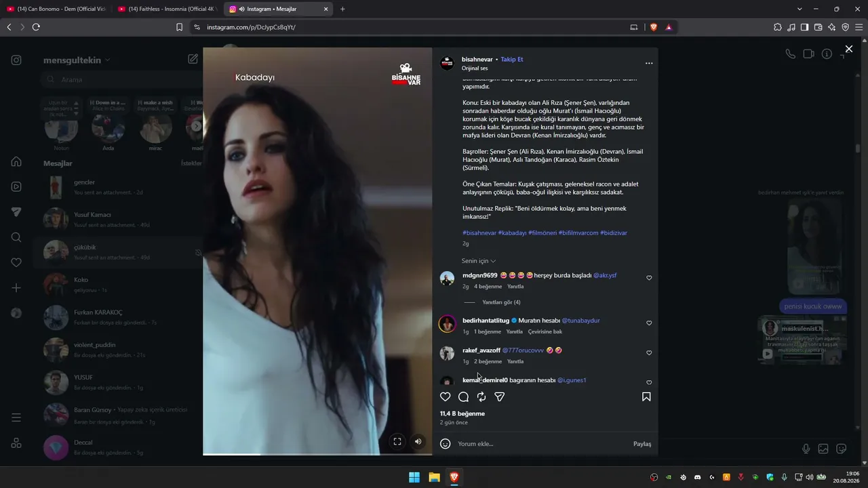Open File Explorer from the taskbar
The height and width of the screenshot is (488, 868).
coord(434,477)
